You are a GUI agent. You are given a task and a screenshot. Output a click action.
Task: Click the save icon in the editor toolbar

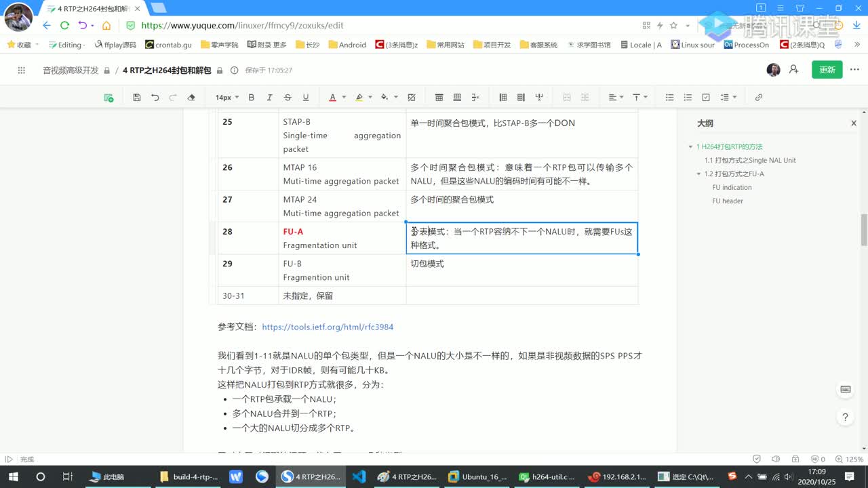click(x=137, y=98)
